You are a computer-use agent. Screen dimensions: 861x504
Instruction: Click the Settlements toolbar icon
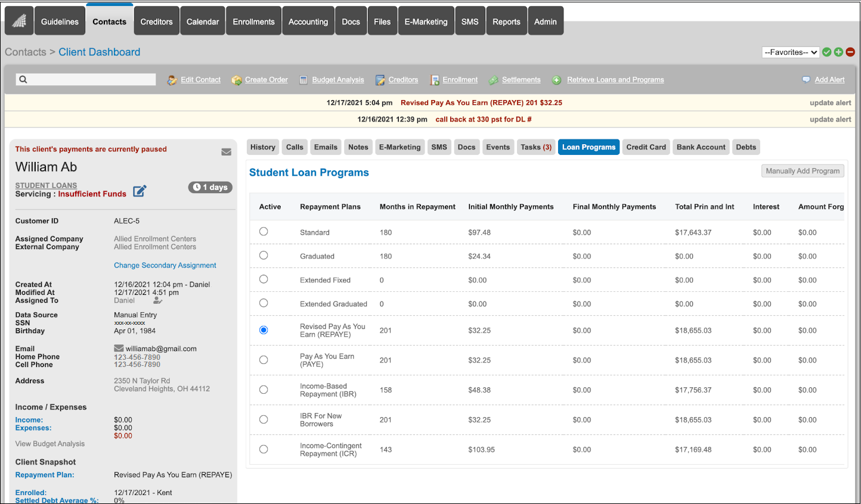[x=494, y=80]
